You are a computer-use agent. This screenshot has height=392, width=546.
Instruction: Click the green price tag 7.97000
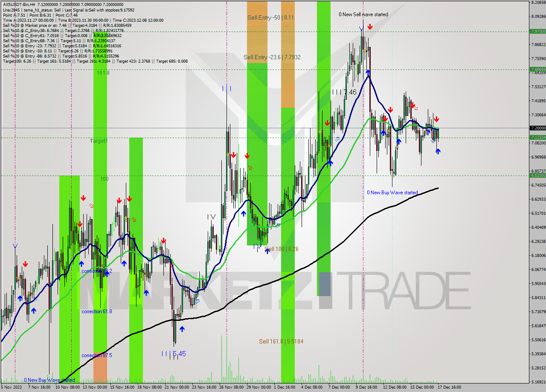[537, 31]
